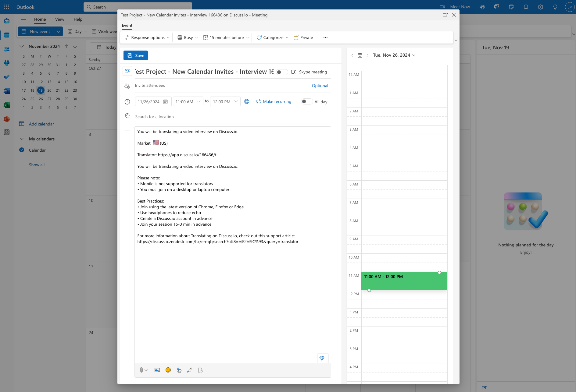Viewport: 576px width, 392px height.
Task: Open the more options ellipsis menu
Action: [x=325, y=37]
